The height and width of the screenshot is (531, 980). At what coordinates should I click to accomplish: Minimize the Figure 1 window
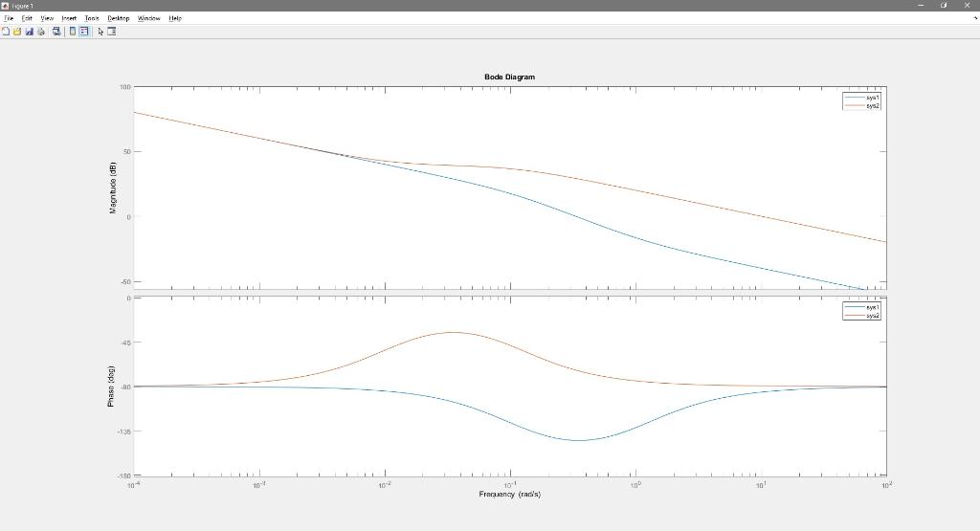[x=922, y=5]
